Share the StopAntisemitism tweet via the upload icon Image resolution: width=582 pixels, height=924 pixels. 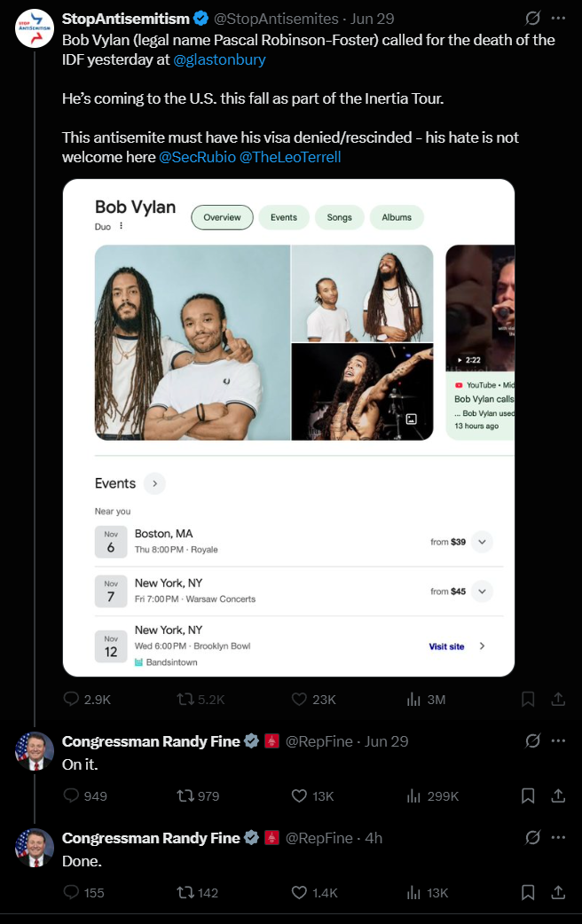pos(558,699)
